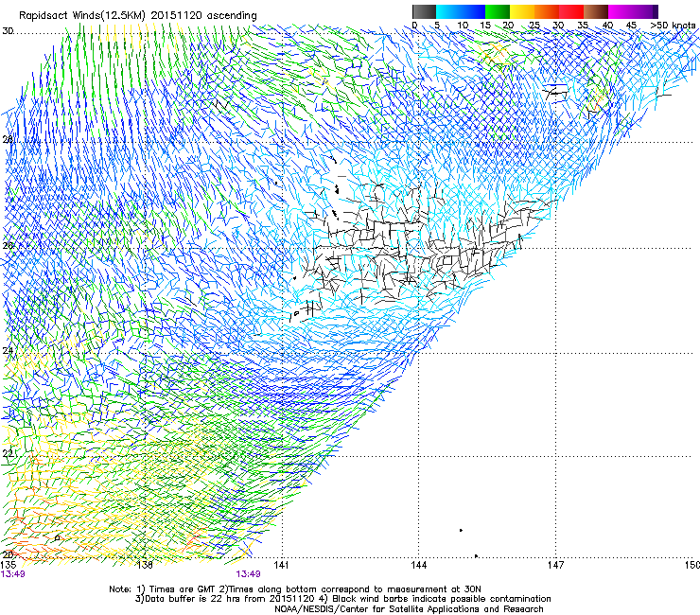This screenshot has width=700, height=615.
Task: Click the yellow 20-25 knots legend swatch
Action: [x=522, y=11]
